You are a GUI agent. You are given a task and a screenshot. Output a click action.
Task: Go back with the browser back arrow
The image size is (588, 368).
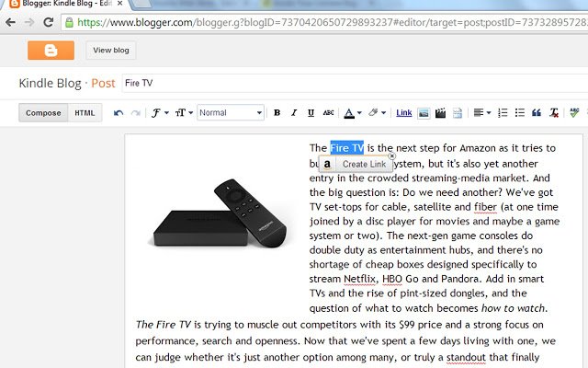pyautogui.click(x=10, y=22)
